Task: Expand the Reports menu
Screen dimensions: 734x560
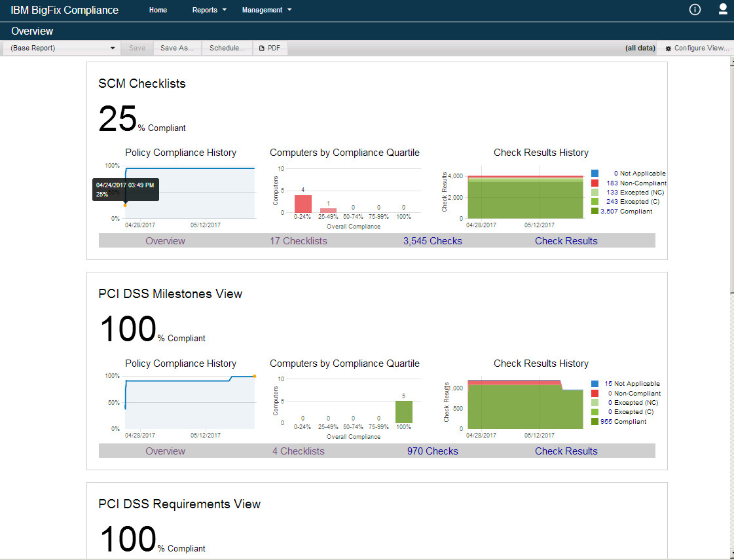Action: (x=210, y=10)
